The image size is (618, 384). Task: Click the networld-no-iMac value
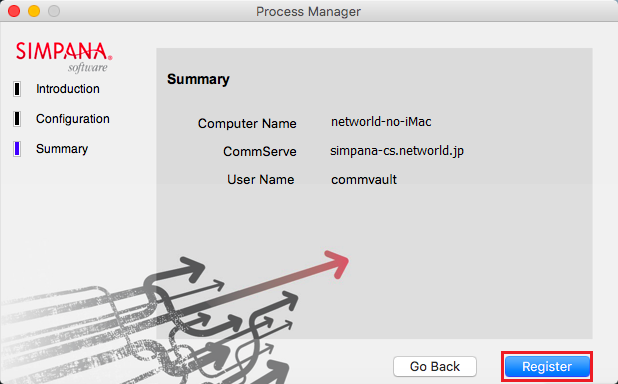point(381,122)
